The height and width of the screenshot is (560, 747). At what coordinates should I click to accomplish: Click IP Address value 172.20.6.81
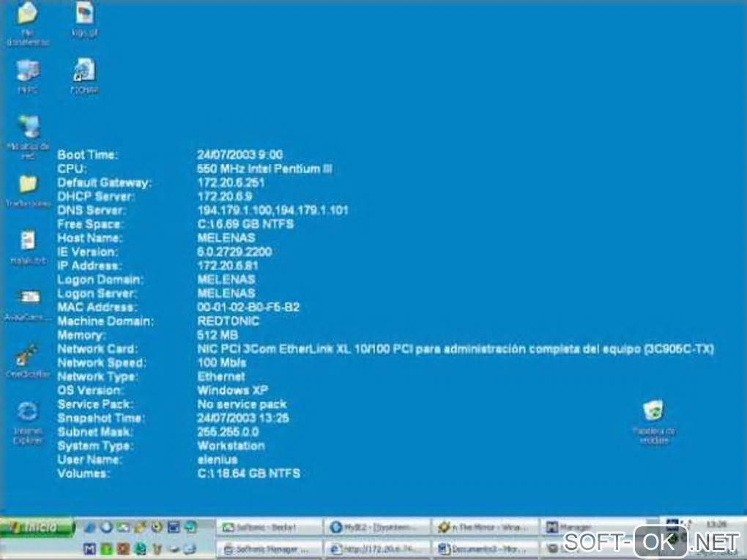(x=228, y=266)
